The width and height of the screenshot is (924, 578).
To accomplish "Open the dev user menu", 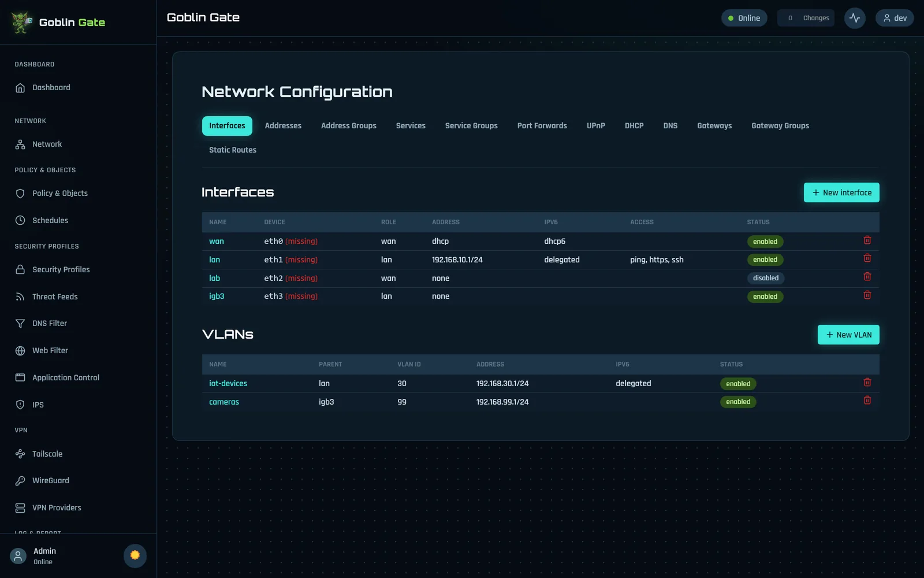I will [x=895, y=18].
